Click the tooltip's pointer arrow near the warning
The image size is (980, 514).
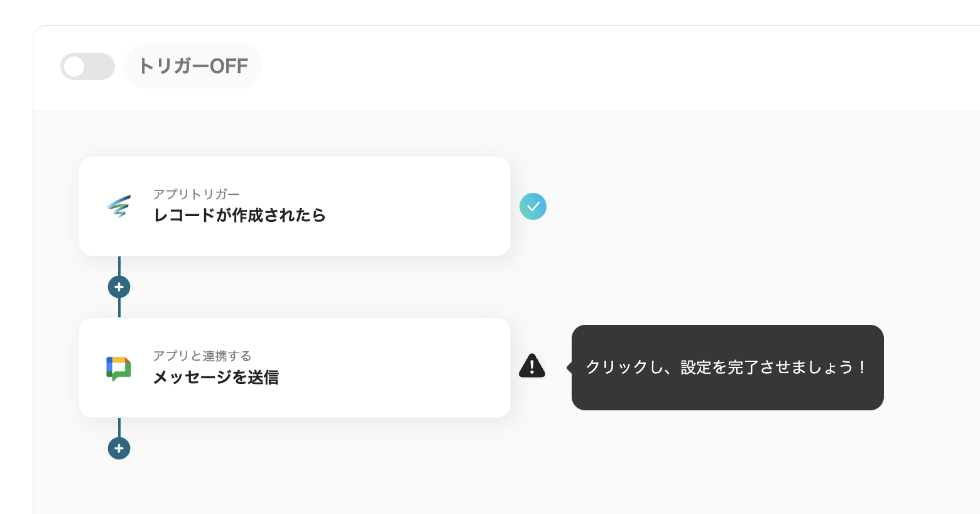pos(569,368)
